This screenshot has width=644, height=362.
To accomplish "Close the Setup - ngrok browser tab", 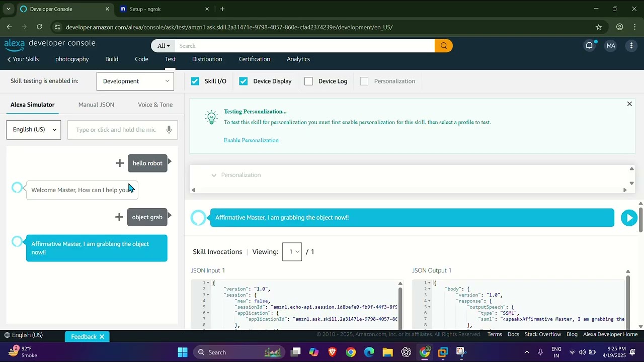I will pos(207,9).
